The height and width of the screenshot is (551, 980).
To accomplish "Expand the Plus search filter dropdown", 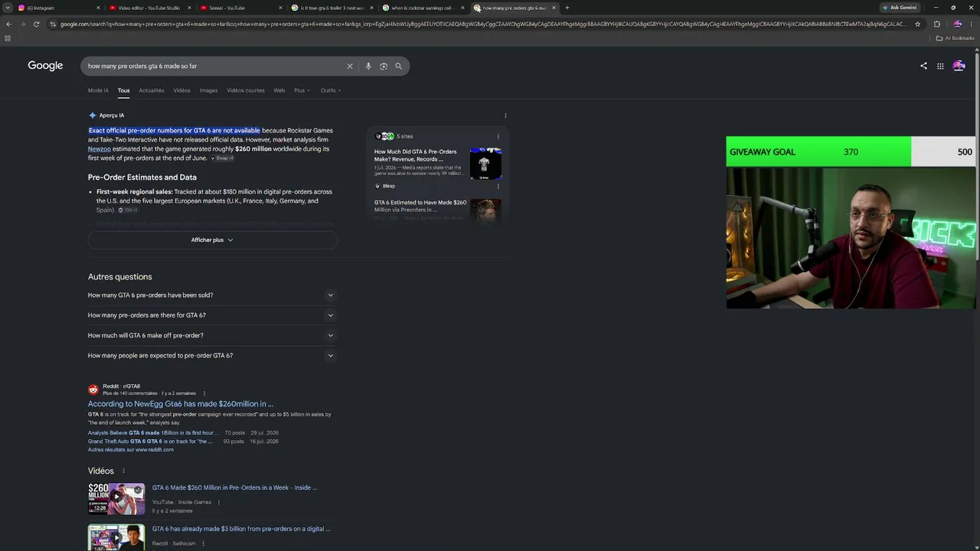I will point(302,90).
